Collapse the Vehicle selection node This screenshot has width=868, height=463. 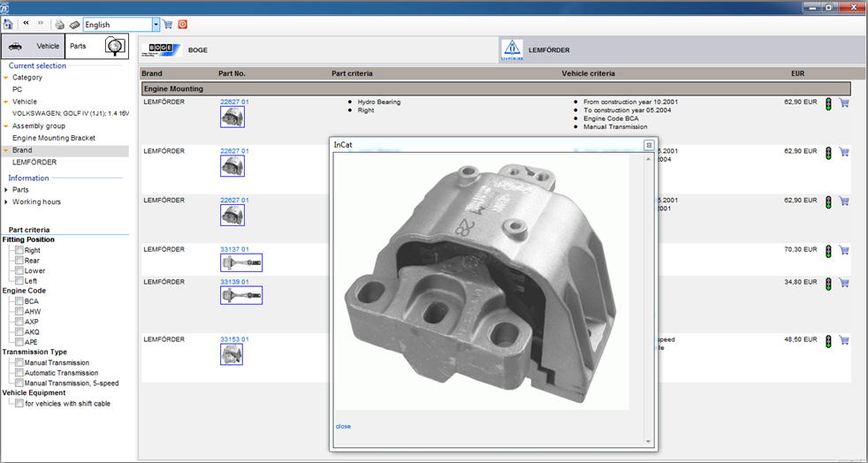coord(6,102)
